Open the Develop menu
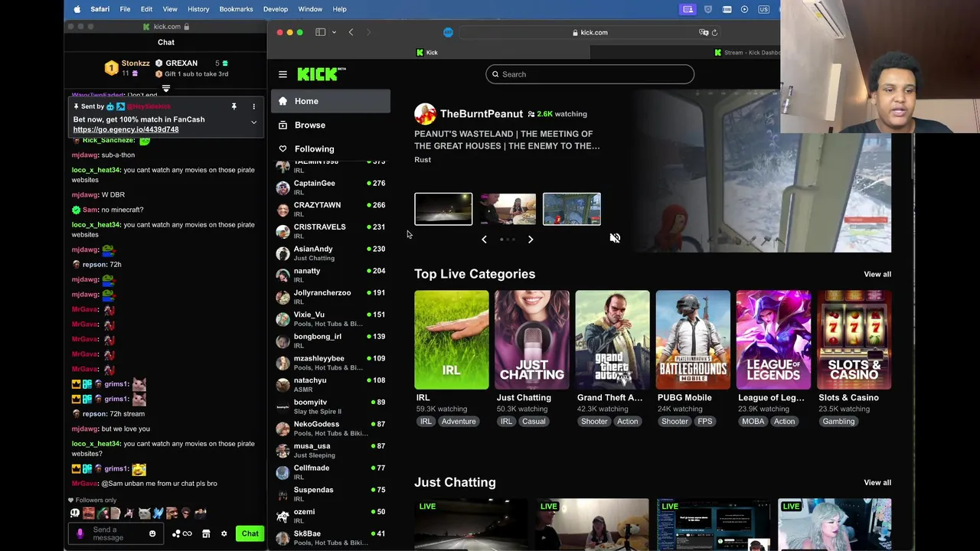Image resolution: width=980 pixels, height=551 pixels. (276, 9)
